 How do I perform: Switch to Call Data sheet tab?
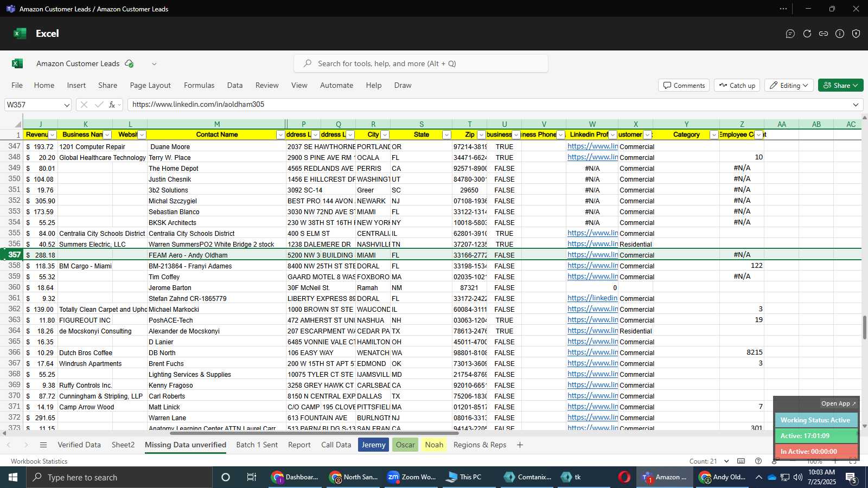click(x=336, y=445)
